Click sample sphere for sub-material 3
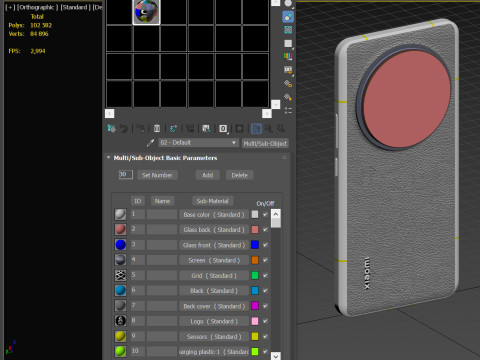The image size is (480, 360). coord(120,245)
